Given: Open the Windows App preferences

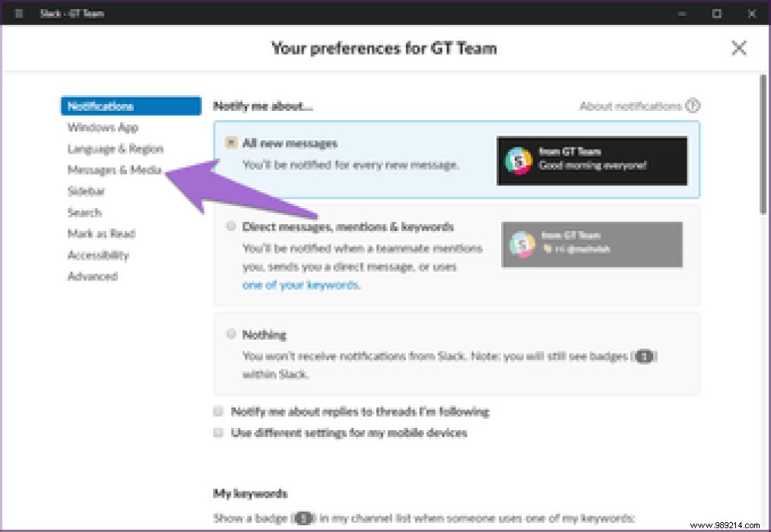Looking at the screenshot, I should point(103,127).
